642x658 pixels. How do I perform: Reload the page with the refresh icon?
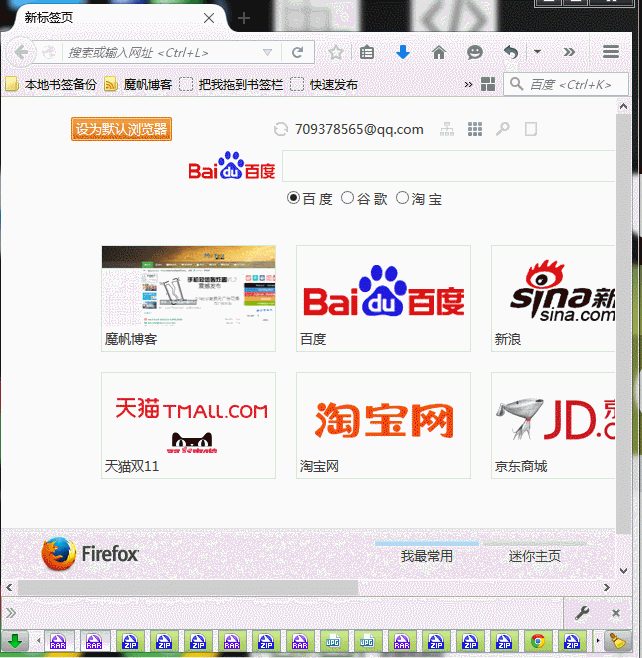[298, 52]
